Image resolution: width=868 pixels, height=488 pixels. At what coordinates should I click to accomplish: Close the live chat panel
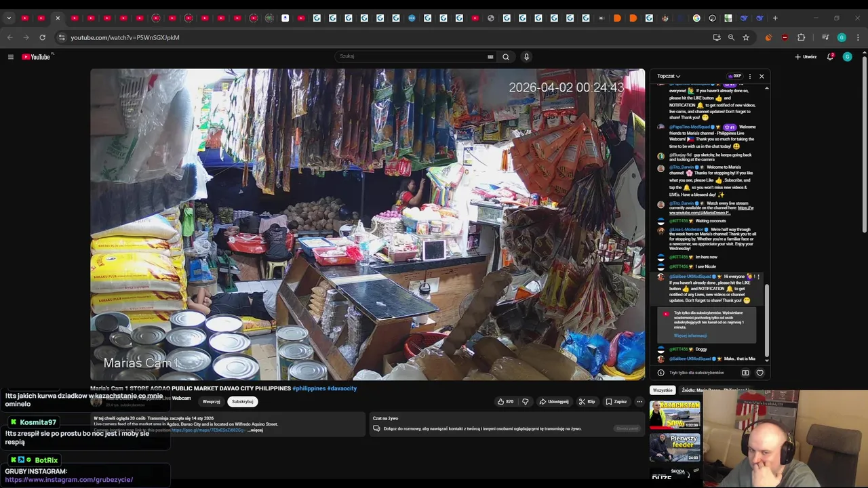762,76
